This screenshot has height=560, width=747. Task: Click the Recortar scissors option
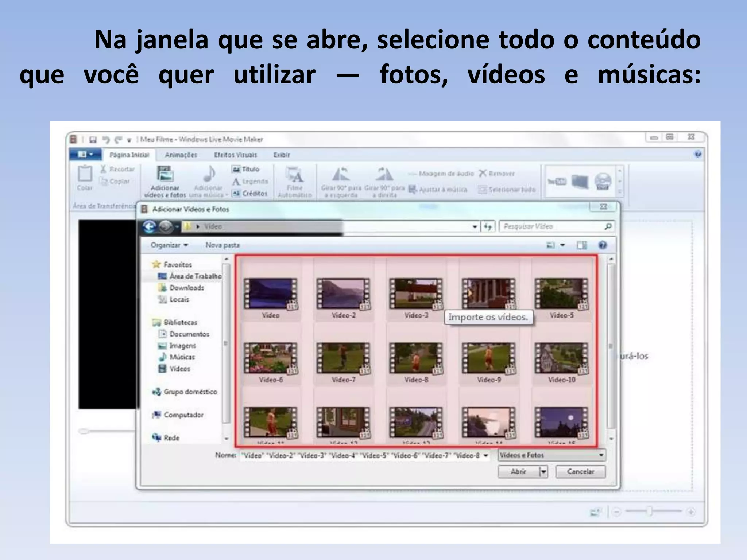[x=117, y=169]
